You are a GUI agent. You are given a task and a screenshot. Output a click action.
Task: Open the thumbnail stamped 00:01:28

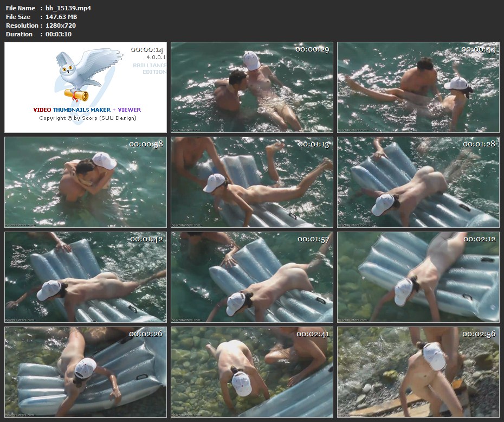[x=418, y=182]
